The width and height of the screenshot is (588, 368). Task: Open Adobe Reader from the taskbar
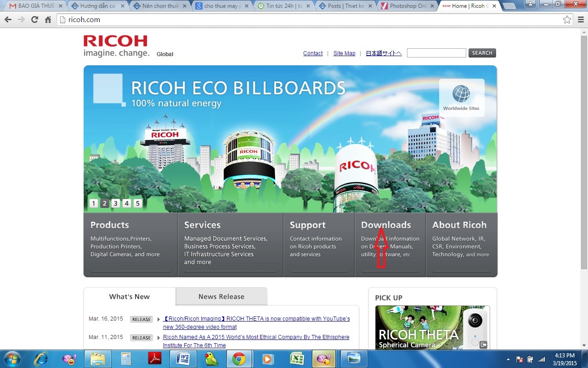(154, 359)
